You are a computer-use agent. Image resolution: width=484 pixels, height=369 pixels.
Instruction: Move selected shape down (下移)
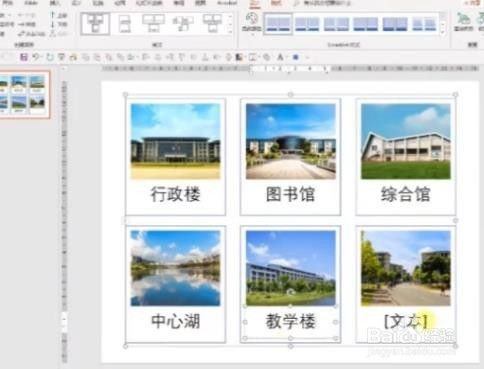click(x=59, y=24)
